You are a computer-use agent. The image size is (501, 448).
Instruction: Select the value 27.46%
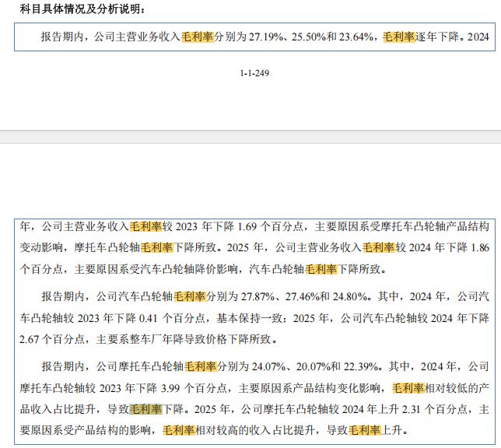click(x=303, y=296)
